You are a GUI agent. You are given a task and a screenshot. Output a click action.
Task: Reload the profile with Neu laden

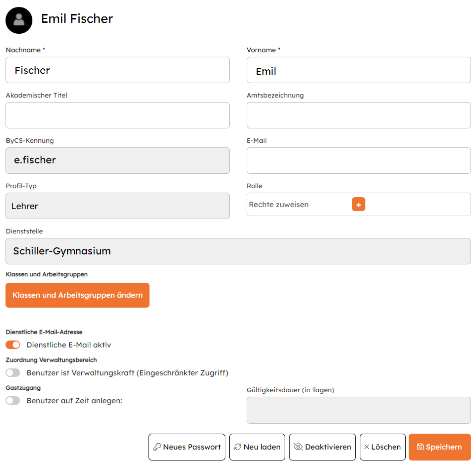[x=257, y=447]
